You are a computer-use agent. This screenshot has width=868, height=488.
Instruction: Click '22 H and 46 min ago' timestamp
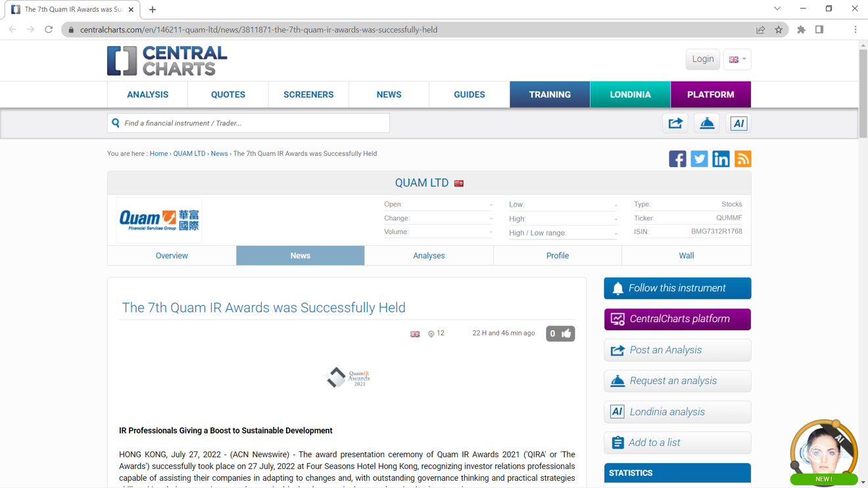pyautogui.click(x=504, y=333)
